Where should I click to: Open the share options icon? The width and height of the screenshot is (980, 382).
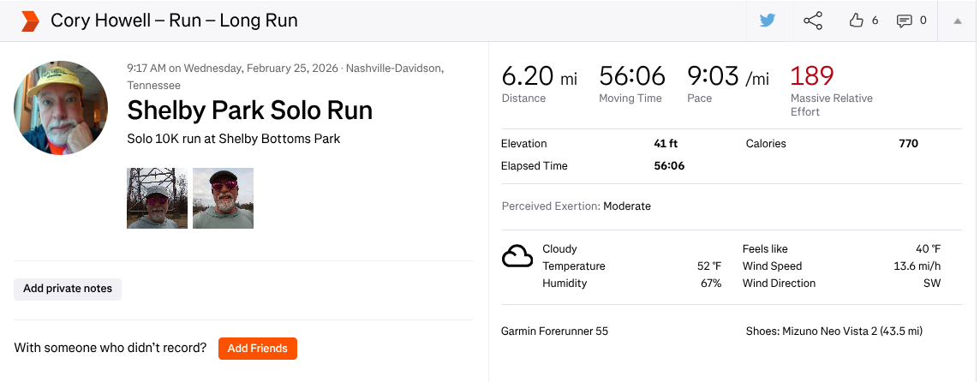[813, 21]
